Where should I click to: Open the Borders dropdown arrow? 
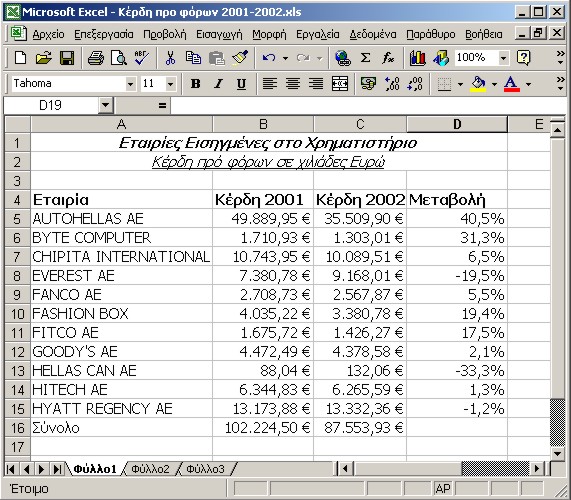(460, 84)
